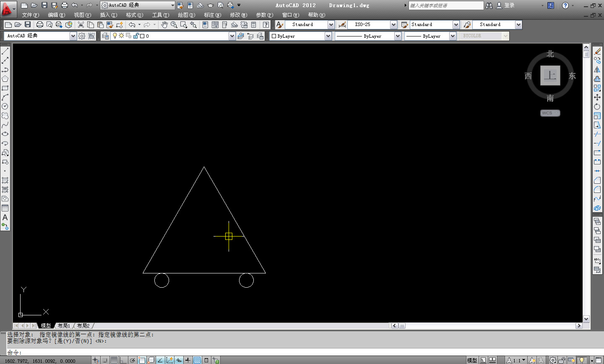Click the WCS coordinate system button
Image resolution: width=604 pixels, height=364 pixels.
point(549,113)
